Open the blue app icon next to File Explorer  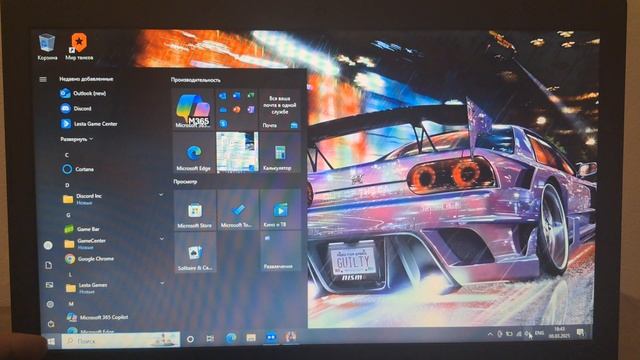pos(271,338)
